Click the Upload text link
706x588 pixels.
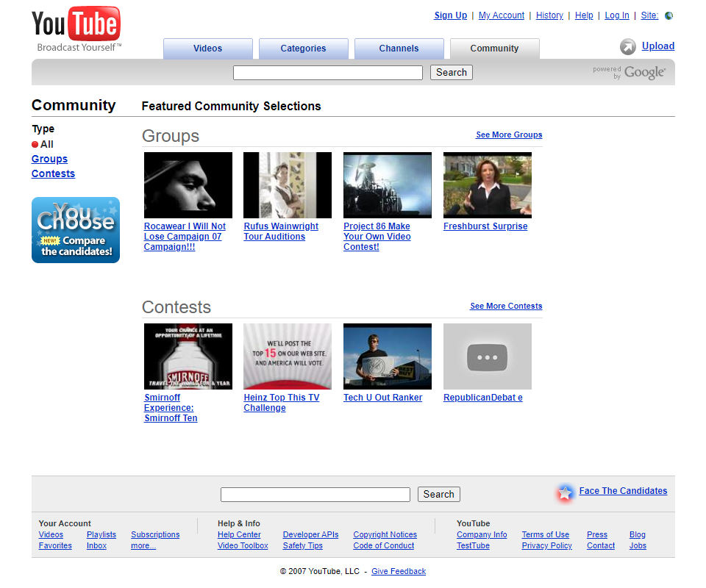click(x=657, y=46)
